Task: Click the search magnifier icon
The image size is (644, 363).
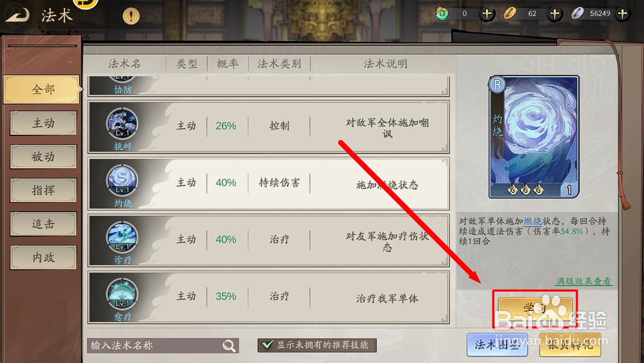Action: [x=229, y=345]
